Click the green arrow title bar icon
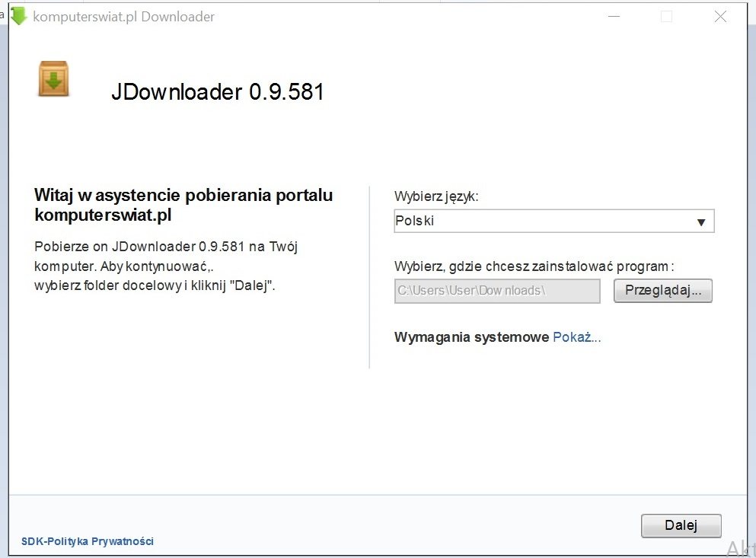 [x=19, y=17]
